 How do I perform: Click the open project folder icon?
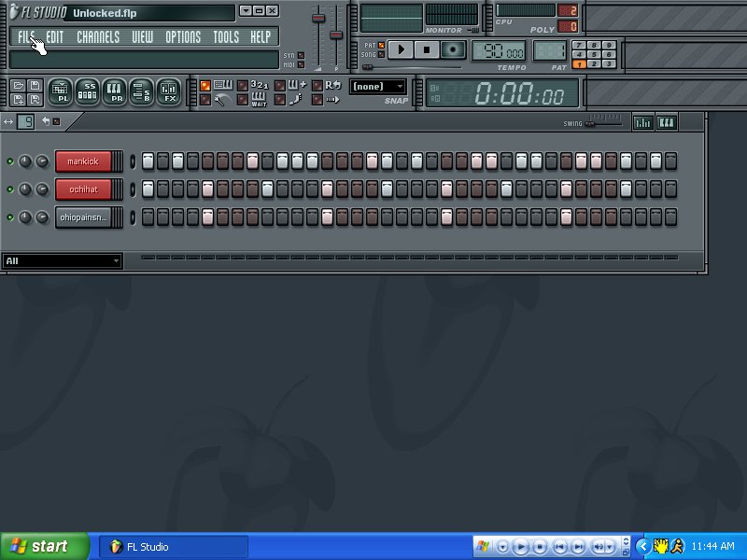click(x=18, y=85)
